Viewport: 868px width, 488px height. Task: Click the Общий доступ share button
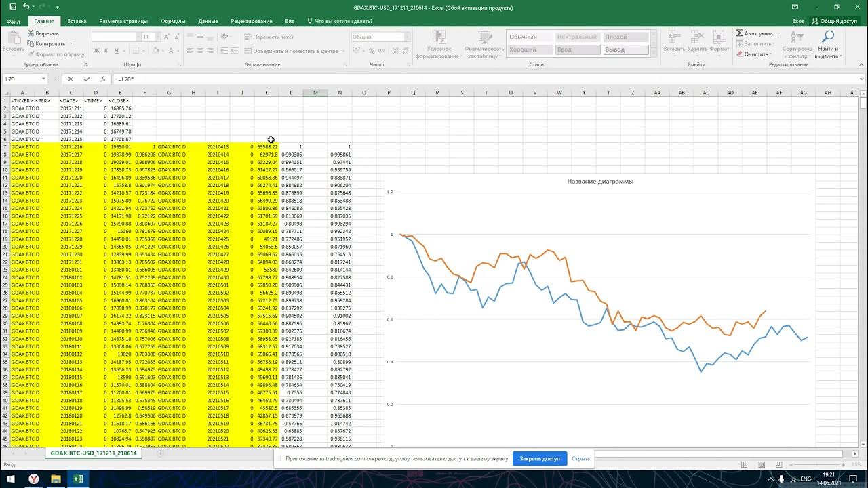835,21
